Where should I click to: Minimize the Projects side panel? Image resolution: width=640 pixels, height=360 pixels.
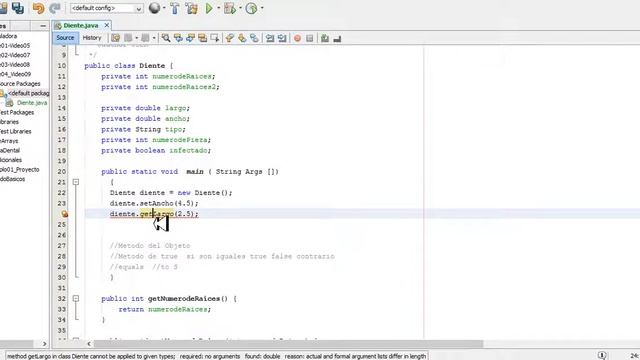click(43, 26)
